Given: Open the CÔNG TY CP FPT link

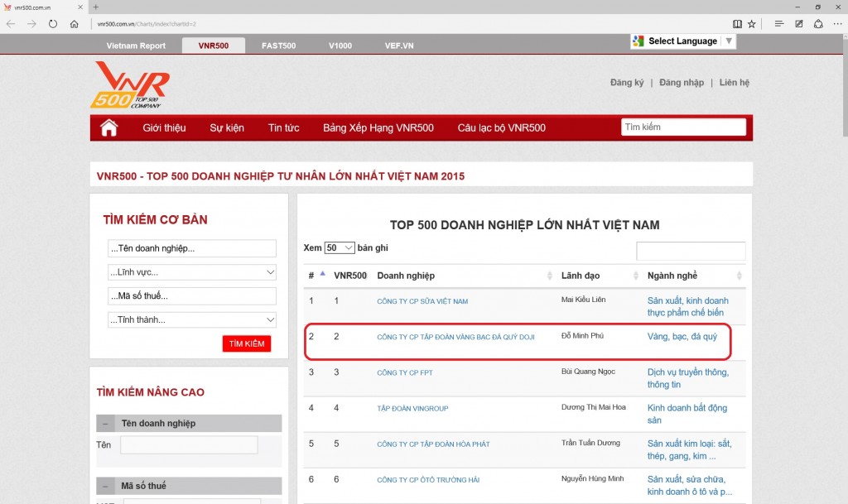Looking at the screenshot, I should pyautogui.click(x=404, y=372).
